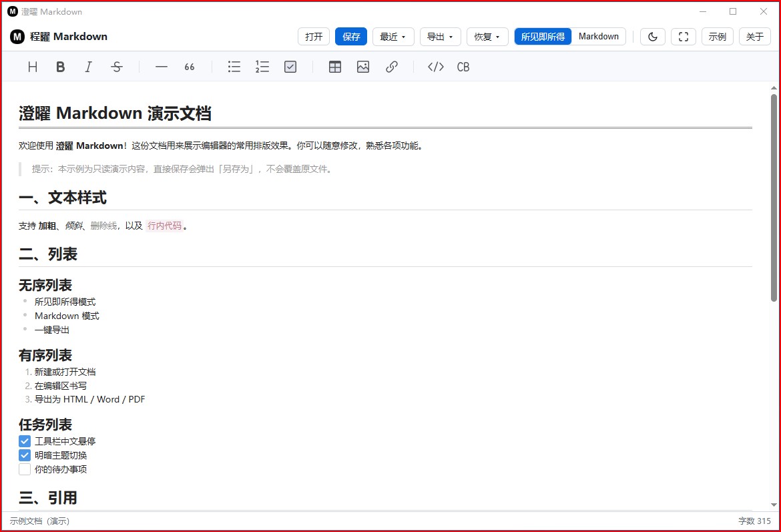This screenshot has height=532, width=781.
Task: Insert a heading with the H icon
Action: (33, 67)
